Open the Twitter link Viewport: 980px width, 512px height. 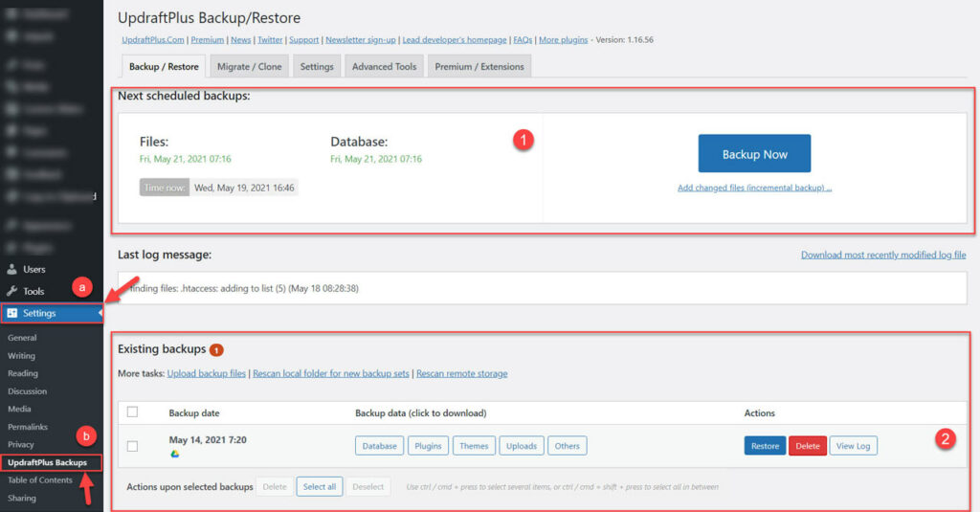click(x=270, y=40)
